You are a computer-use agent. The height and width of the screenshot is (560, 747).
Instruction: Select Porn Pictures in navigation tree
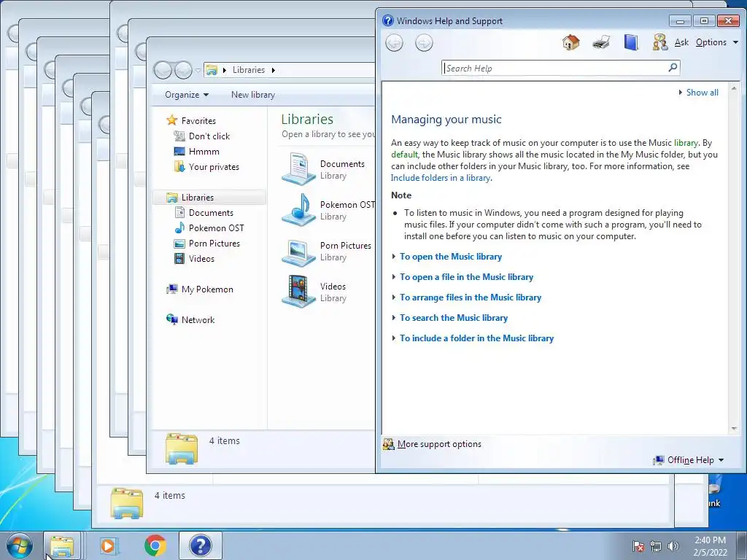click(x=214, y=244)
